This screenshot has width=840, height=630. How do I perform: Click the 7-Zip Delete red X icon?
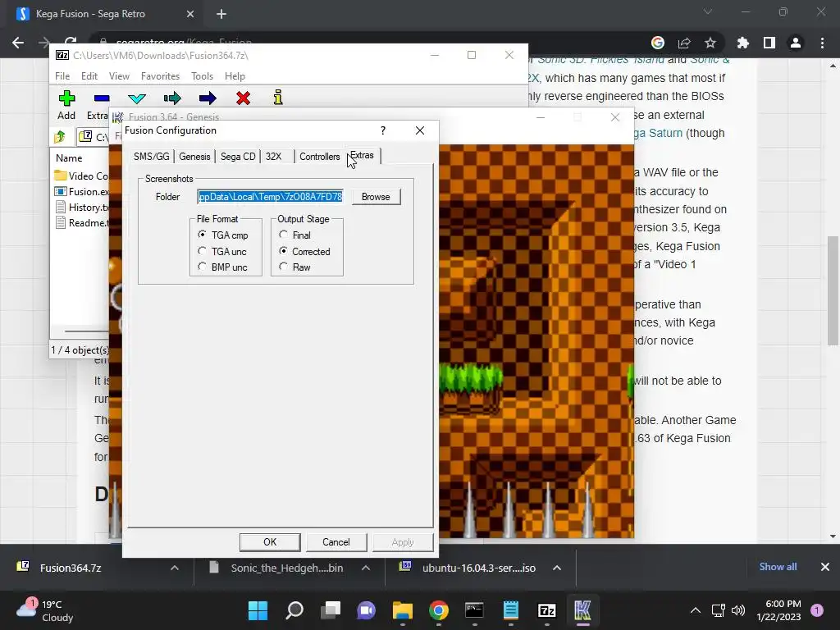pos(243,98)
